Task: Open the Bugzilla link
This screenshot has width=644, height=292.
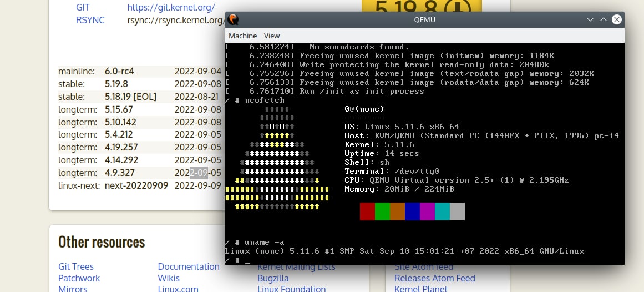Action: tap(273, 278)
